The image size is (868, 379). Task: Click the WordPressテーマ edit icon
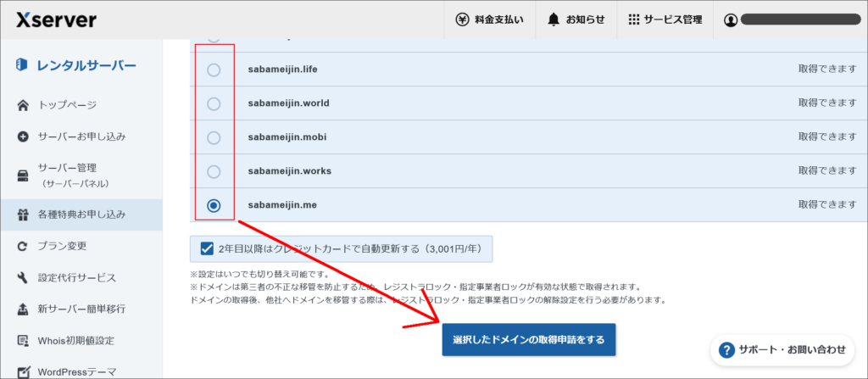coord(23,372)
